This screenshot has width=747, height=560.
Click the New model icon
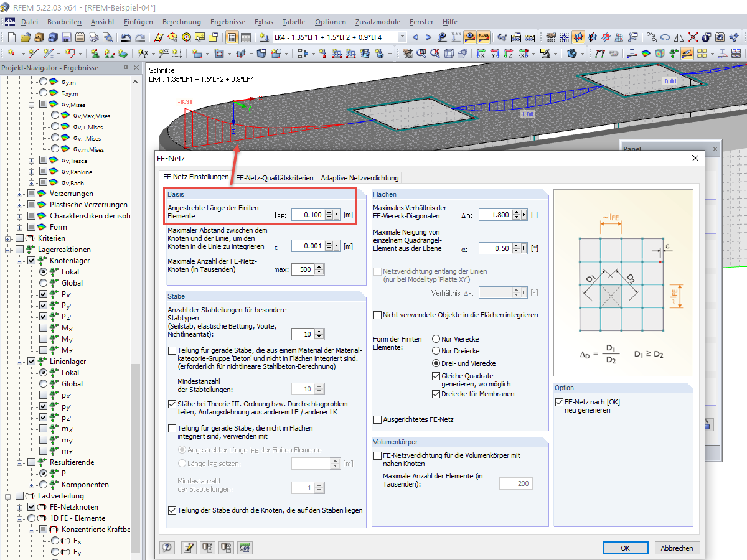tap(11, 37)
